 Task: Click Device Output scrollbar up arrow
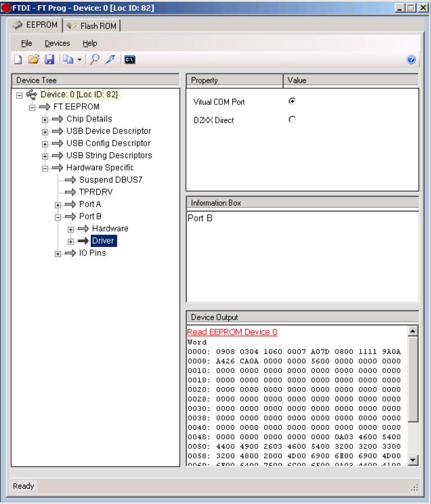413,331
